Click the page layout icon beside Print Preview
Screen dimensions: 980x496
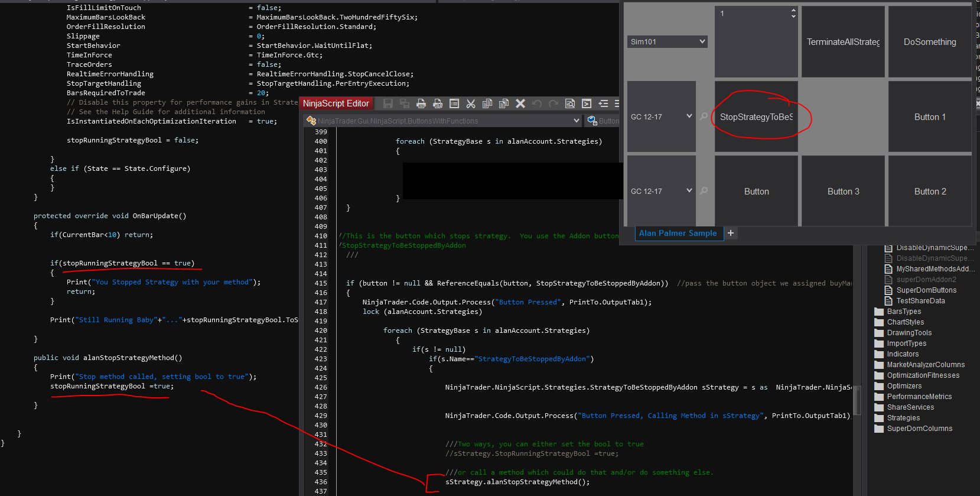(x=454, y=103)
